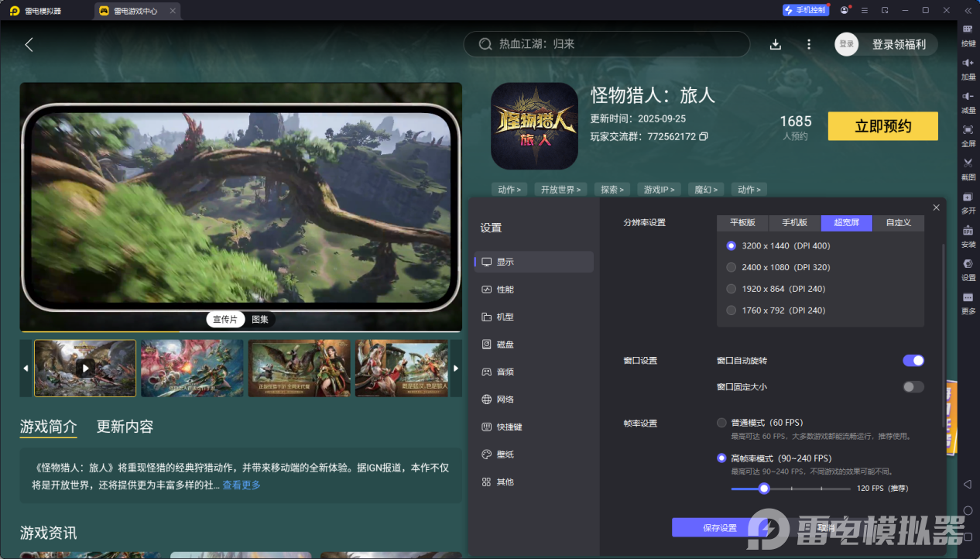The width and height of the screenshot is (980, 559).
Task: Choose 普通模式 (60 FPS) frame rate
Action: 721,423
